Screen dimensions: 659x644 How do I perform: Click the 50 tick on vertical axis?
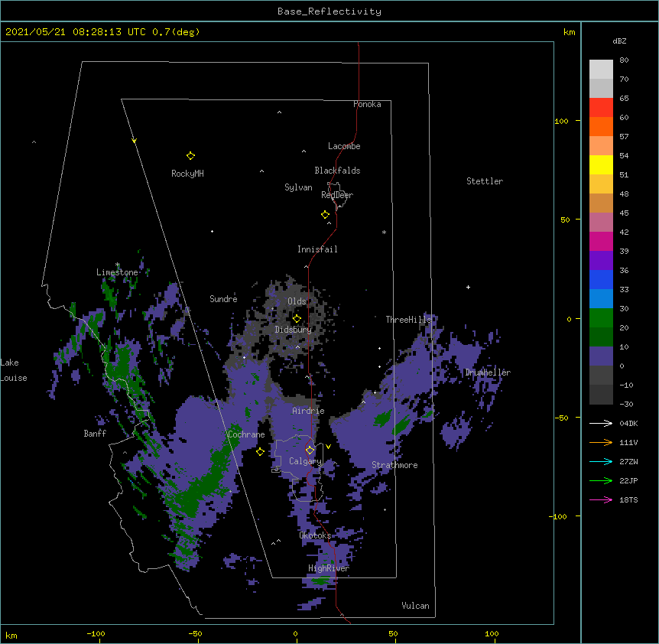point(565,220)
